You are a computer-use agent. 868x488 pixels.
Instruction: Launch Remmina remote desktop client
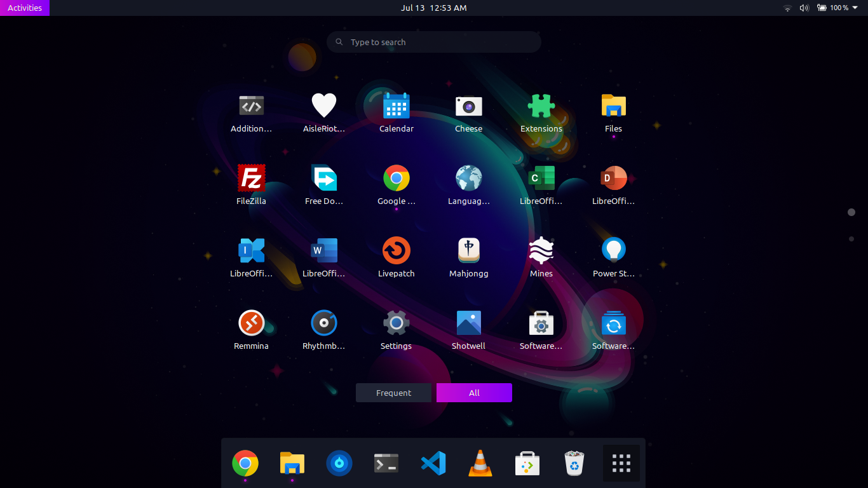pyautogui.click(x=251, y=323)
